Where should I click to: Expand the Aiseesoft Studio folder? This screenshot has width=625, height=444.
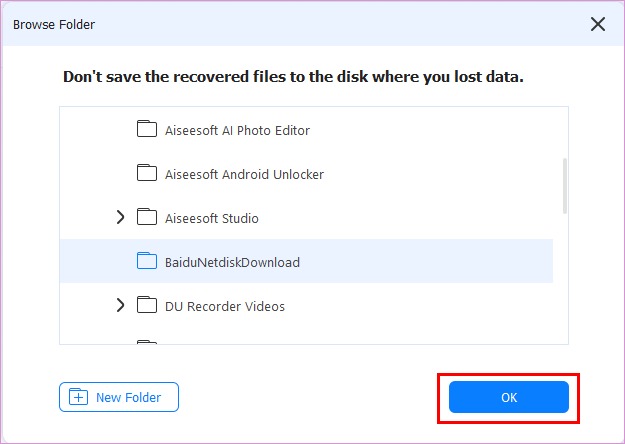[x=120, y=218]
